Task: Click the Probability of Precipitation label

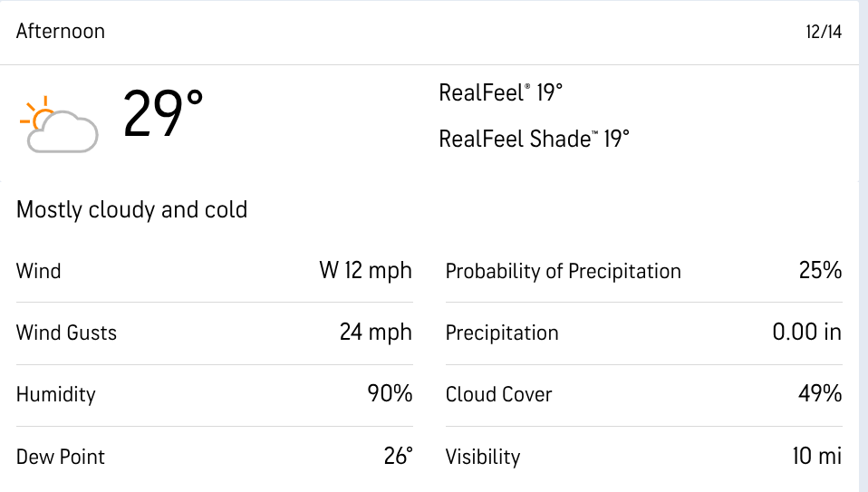Action: click(x=563, y=271)
